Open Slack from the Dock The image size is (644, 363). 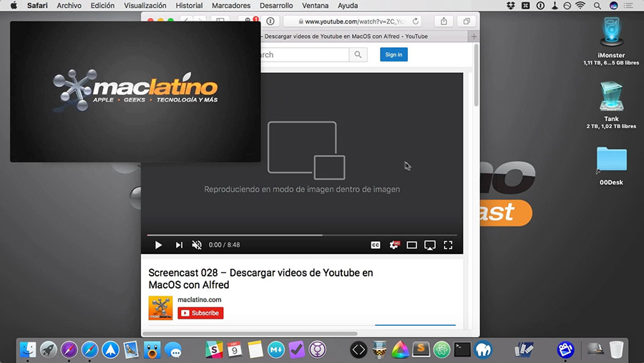point(214,350)
